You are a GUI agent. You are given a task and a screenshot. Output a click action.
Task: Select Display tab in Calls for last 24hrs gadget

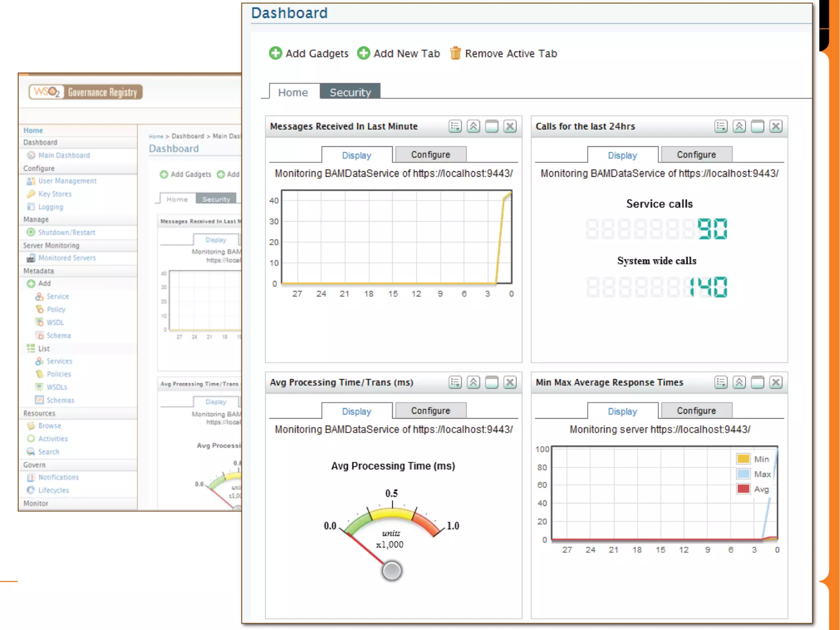[622, 155]
